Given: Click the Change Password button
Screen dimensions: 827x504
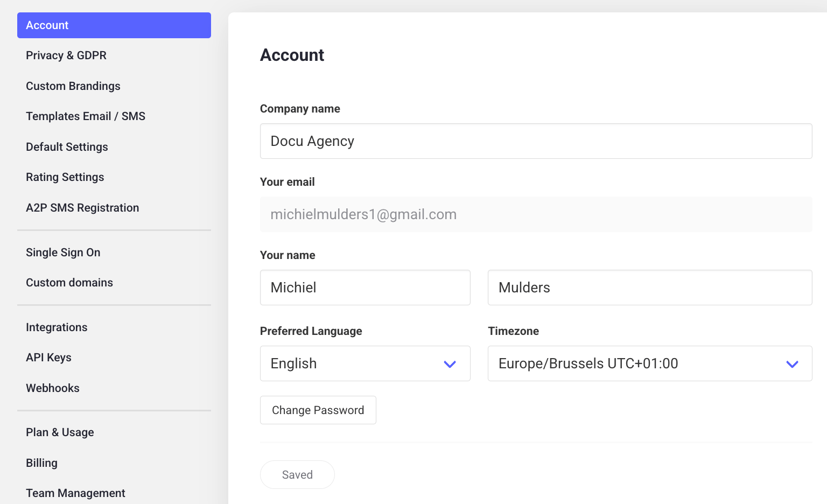Looking at the screenshot, I should click(318, 410).
